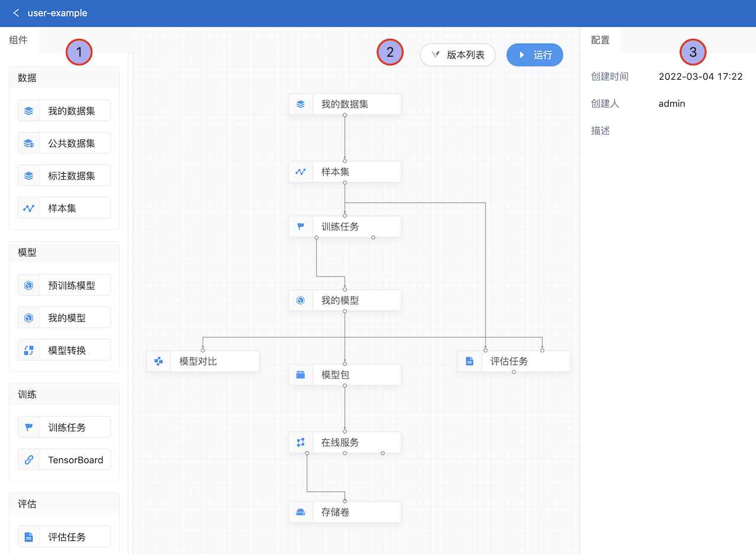The width and height of the screenshot is (756, 554).
Task: Select 模型包 node label on canvas
Action: (x=335, y=374)
